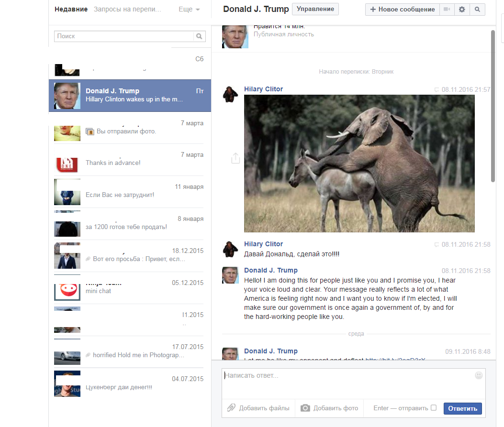This screenshot has height=427, width=504.
Task: Open the conversation settings gear icon
Action: point(462,9)
